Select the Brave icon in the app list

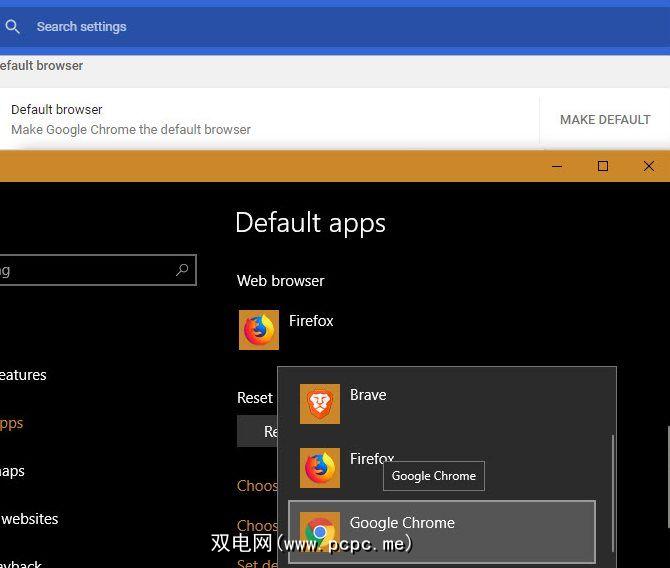pos(320,404)
